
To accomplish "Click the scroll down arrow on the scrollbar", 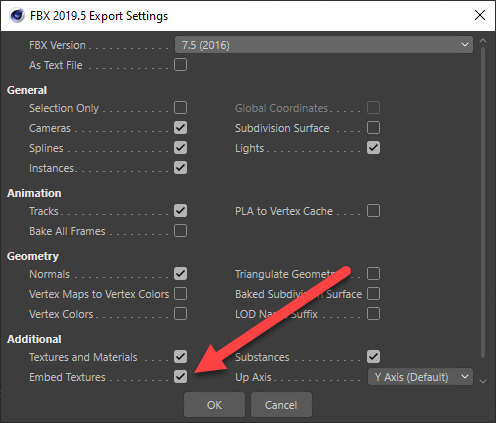I will 483,381.
